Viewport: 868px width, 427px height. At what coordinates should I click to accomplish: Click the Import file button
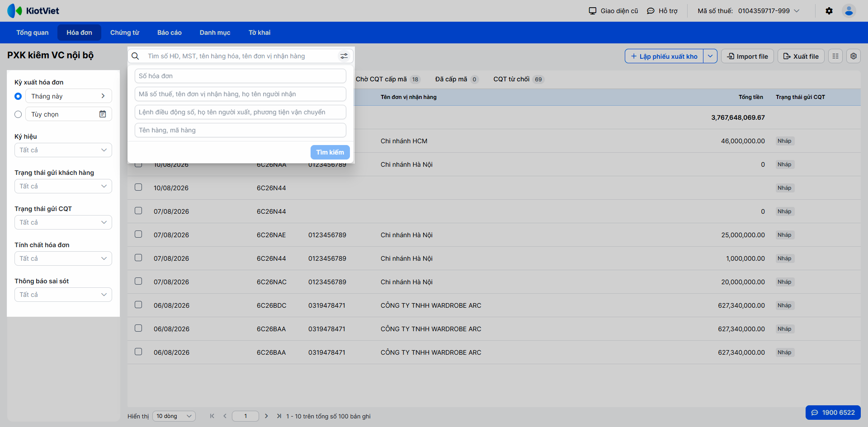(x=748, y=56)
